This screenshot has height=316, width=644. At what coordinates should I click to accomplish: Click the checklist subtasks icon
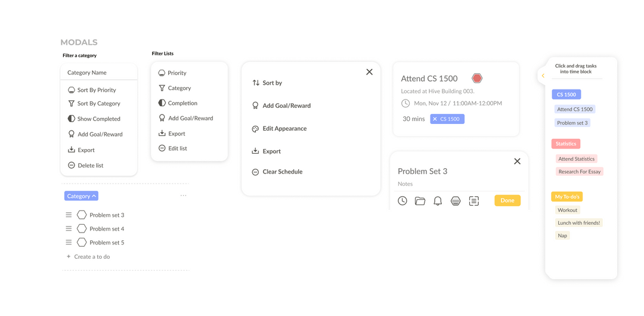474,201
